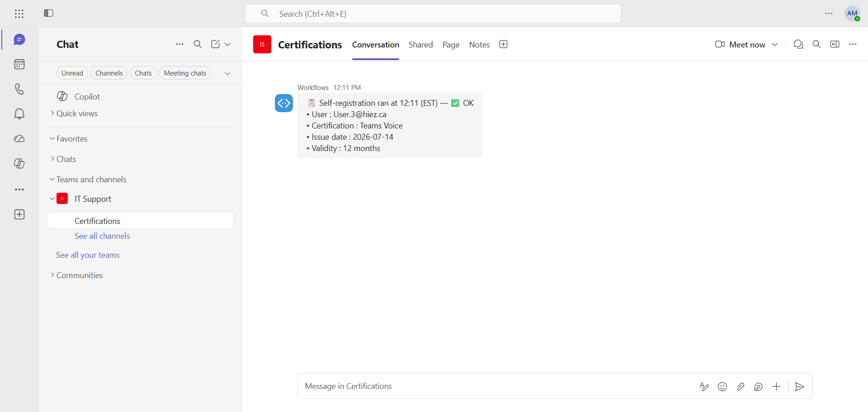Attach a file to the message
868x412 pixels.
741,387
